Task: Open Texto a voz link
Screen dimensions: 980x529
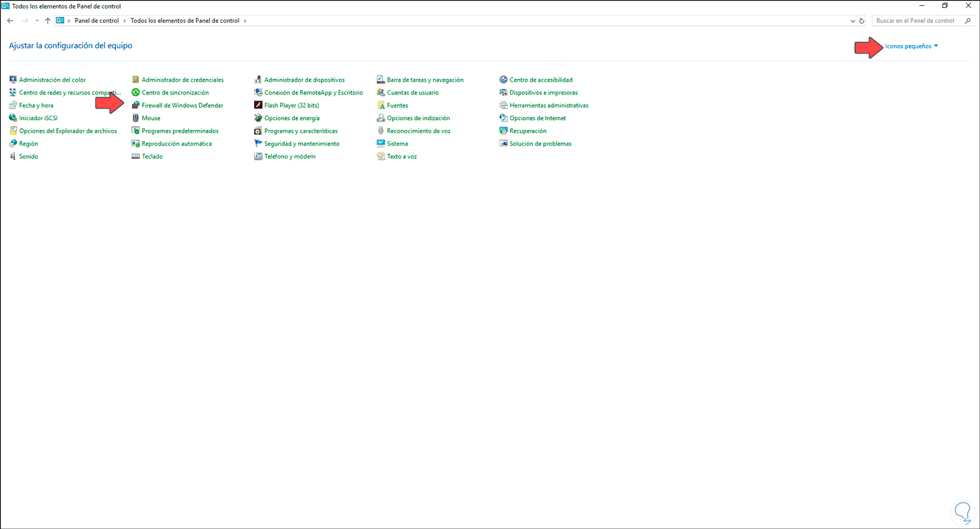Action: [x=402, y=157]
